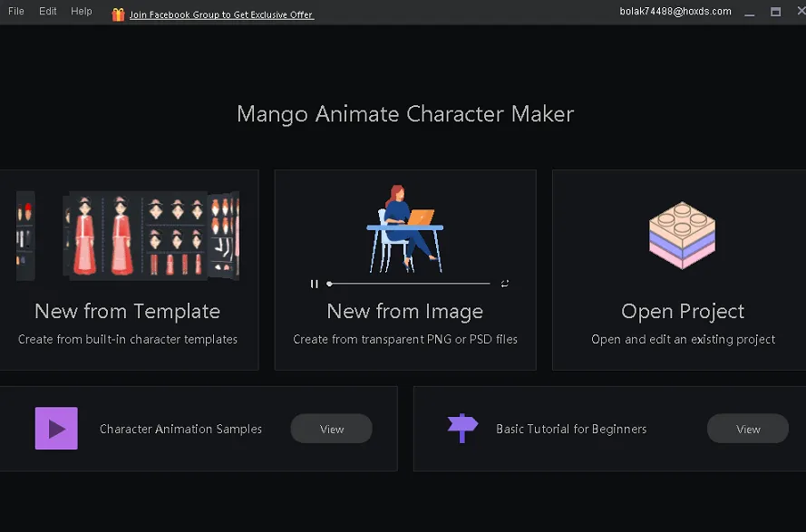Viewport: 806px width, 532px height.
Task: Click the account email bolak74488@hoxds.com
Action: coord(675,12)
